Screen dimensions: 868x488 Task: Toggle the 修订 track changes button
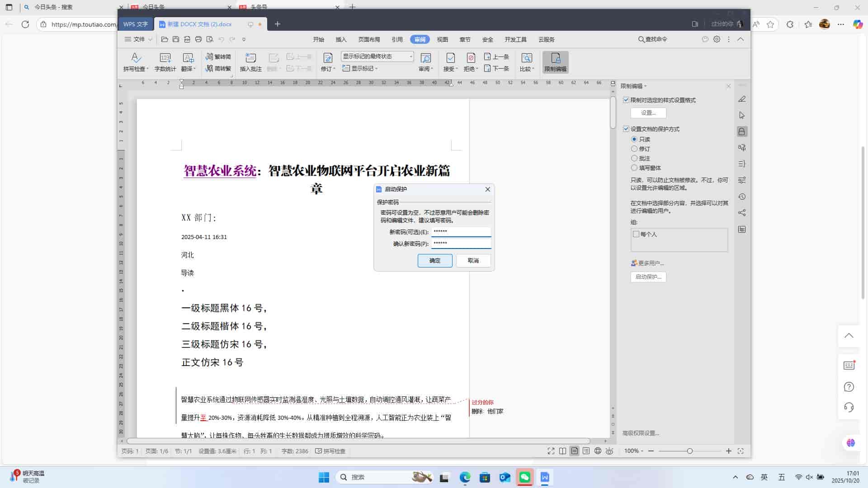[x=328, y=62]
